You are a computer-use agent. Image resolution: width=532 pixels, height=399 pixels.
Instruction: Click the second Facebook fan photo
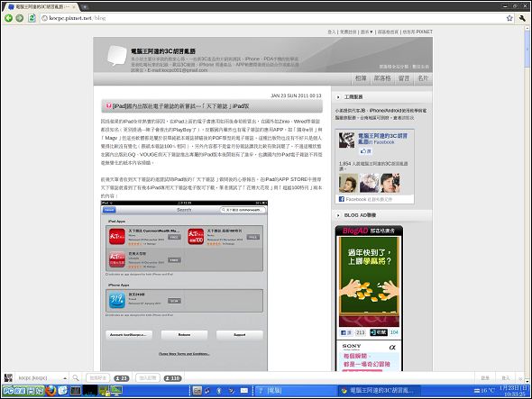(x=369, y=183)
